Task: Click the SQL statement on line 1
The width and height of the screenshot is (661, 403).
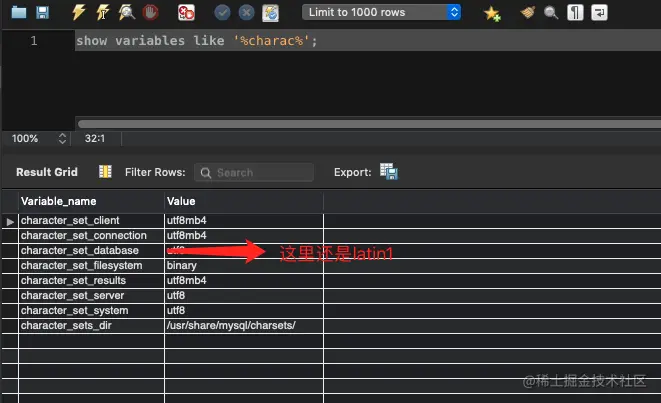Action: tap(196, 40)
